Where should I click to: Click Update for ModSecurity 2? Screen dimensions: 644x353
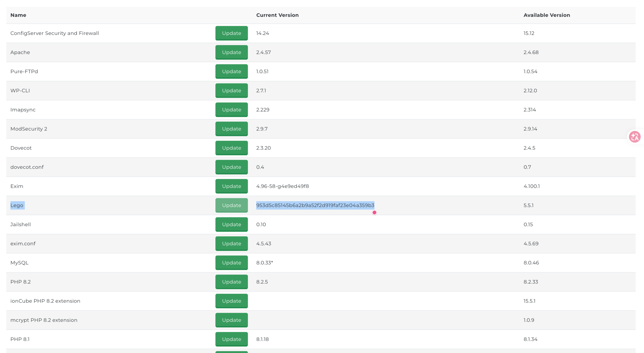pyautogui.click(x=231, y=129)
